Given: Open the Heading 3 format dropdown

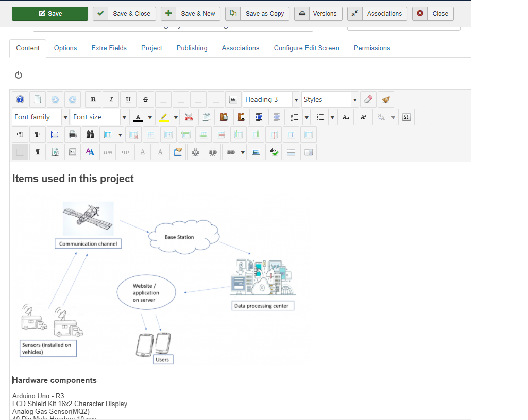Looking at the screenshot, I should tap(271, 100).
